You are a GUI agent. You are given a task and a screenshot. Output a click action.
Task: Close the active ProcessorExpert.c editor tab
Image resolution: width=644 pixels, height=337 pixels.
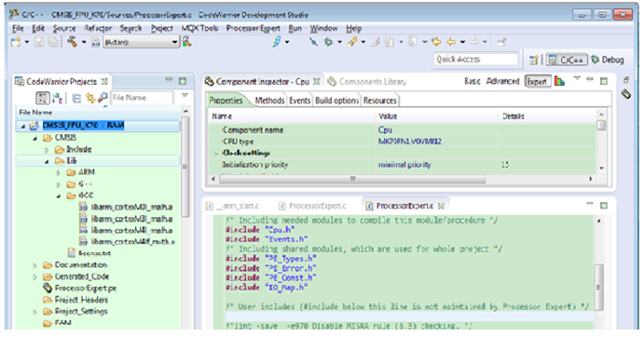click(441, 206)
